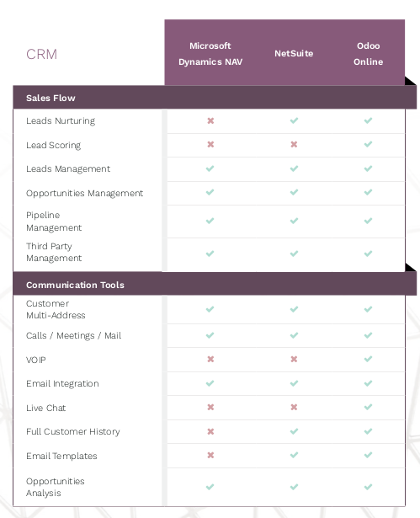Image resolution: width=420 pixels, height=518 pixels.
Task: Click the Odoo Online column header
Action: point(368,54)
